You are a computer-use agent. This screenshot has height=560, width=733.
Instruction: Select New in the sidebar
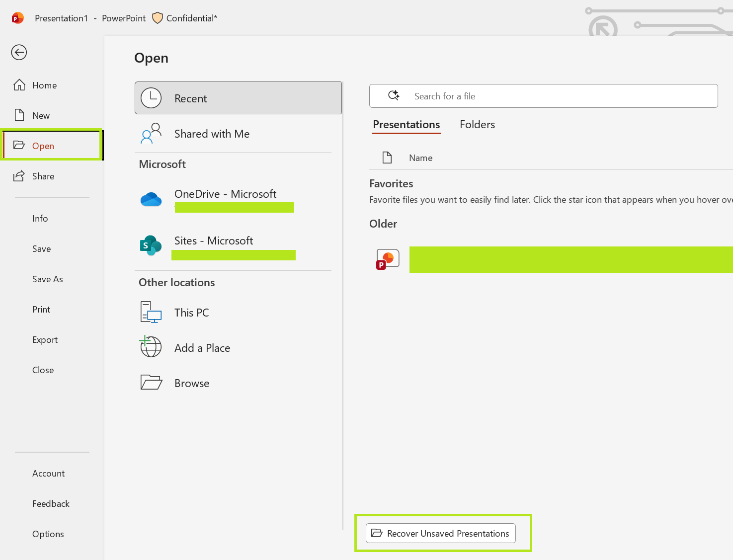point(52,116)
